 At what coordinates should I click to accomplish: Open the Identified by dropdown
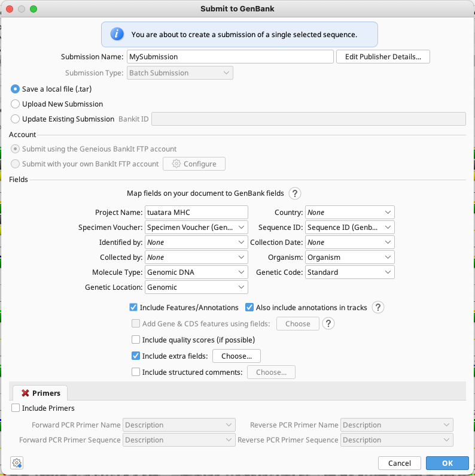[196, 242]
